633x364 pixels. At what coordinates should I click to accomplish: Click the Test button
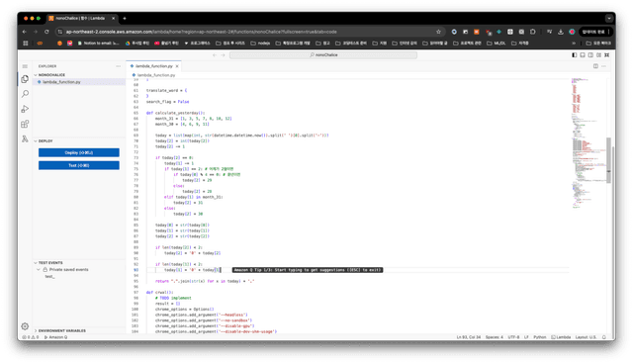79,165
